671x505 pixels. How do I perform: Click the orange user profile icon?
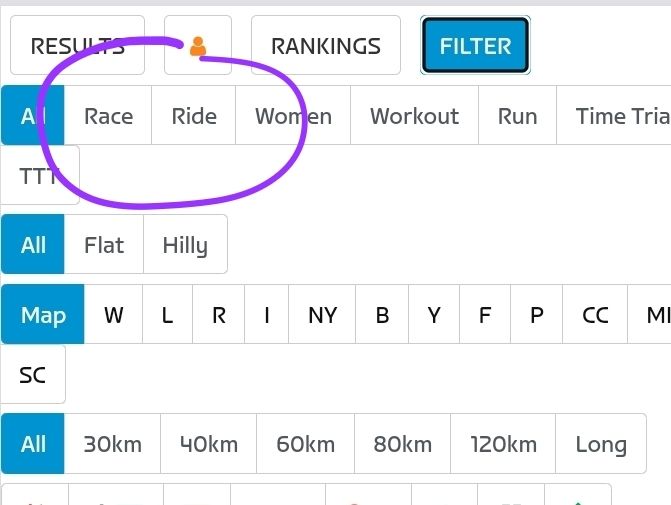pyautogui.click(x=198, y=46)
